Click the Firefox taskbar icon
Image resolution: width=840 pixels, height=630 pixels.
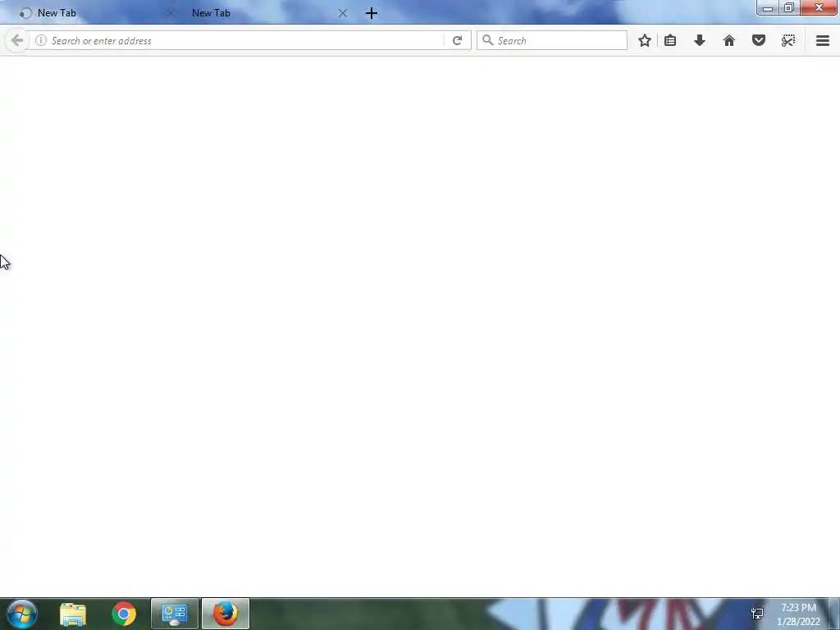click(x=226, y=614)
